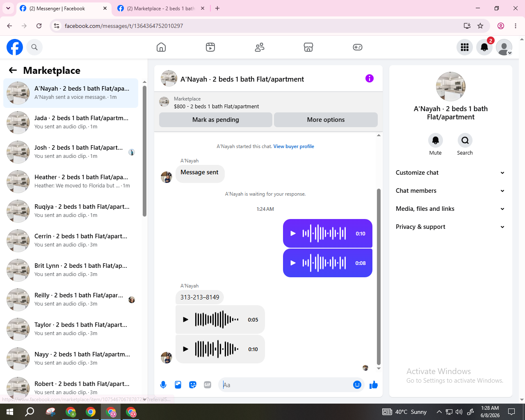Open chat with Cerrin
Image resolution: width=525 pixels, height=420 pixels.
(x=71, y=241)
